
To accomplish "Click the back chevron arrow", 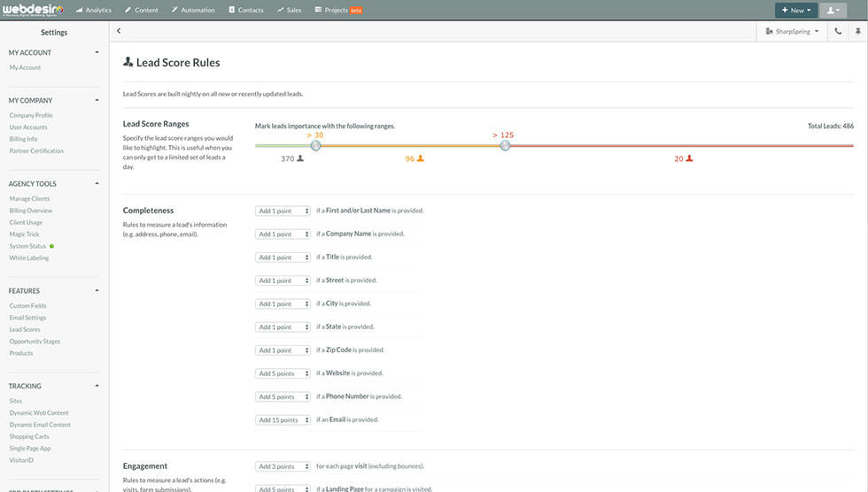I will point(119,31).
